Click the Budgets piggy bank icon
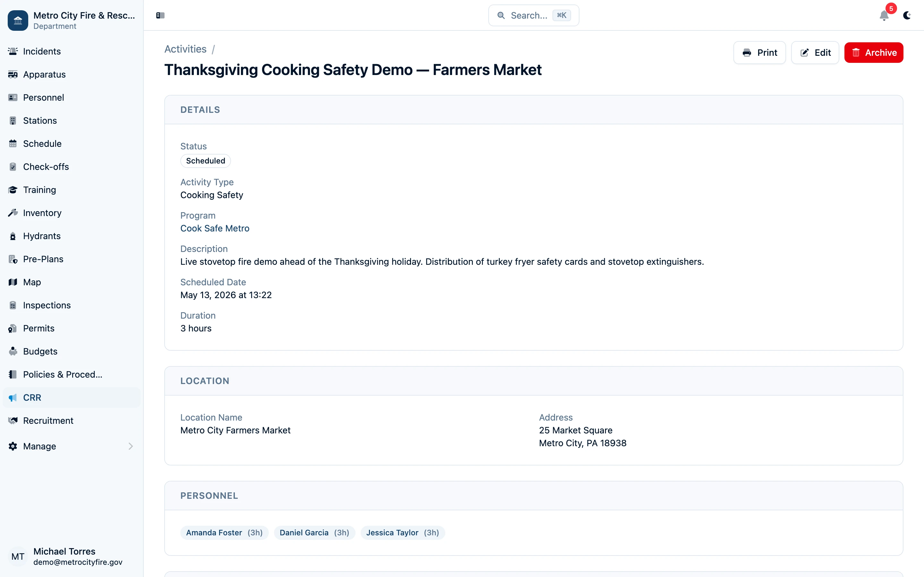This screenshot has height=577, width=924. (13, 351)
